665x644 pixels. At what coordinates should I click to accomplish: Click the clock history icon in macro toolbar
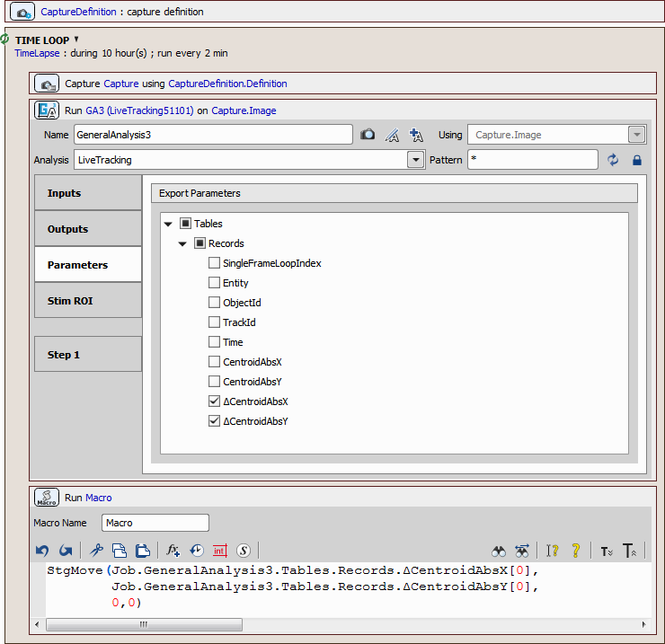point(197,551)
